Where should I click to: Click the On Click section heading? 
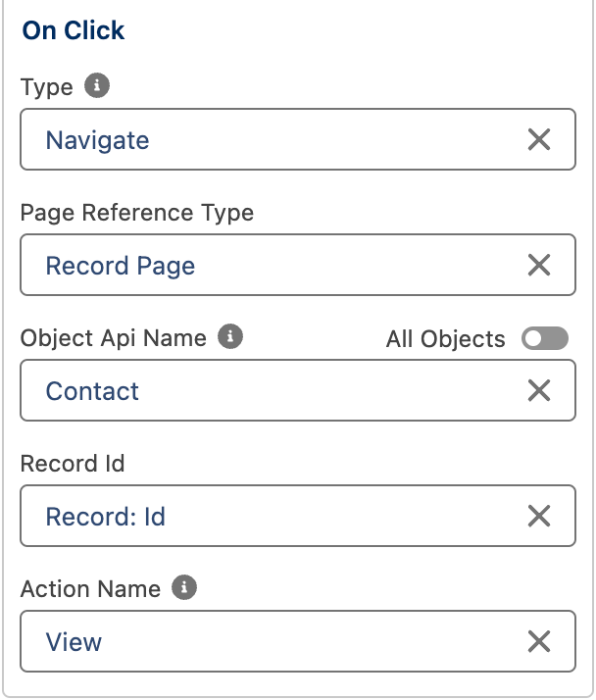(74, 31)
